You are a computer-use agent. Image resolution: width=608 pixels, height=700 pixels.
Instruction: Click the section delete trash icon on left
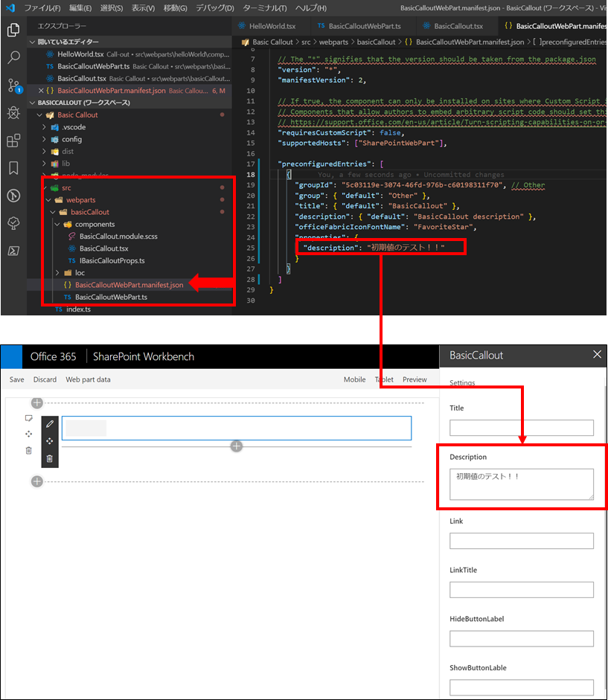coord(29,451)
